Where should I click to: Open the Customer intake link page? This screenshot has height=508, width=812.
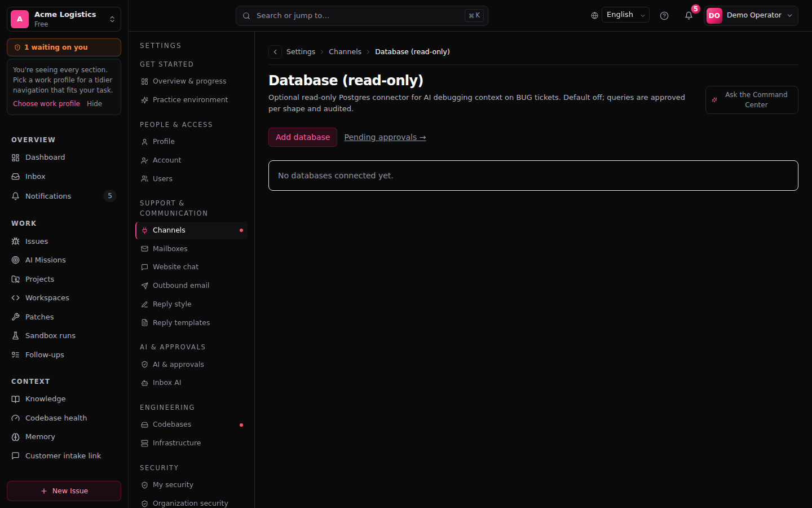coord(64,456)
